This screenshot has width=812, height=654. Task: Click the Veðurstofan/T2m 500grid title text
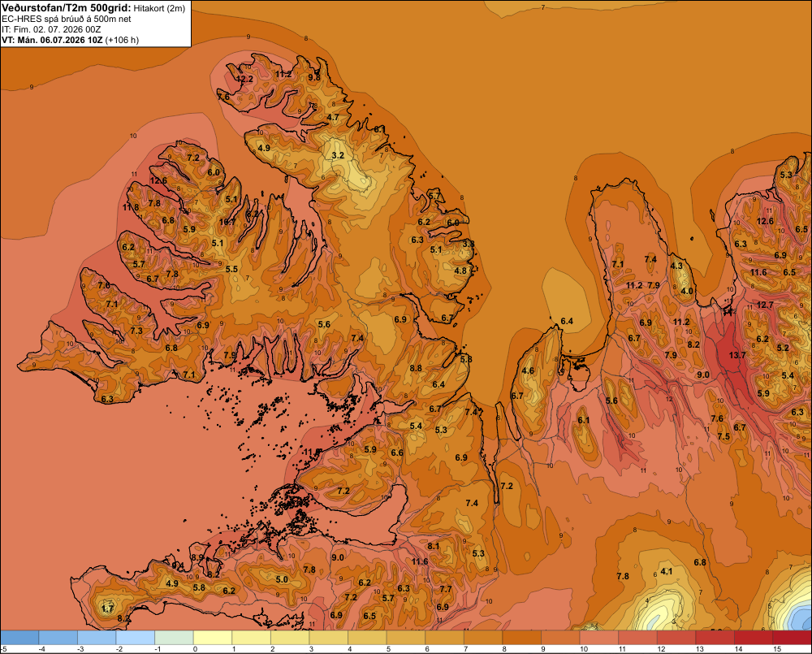click(x=66, y=8)
